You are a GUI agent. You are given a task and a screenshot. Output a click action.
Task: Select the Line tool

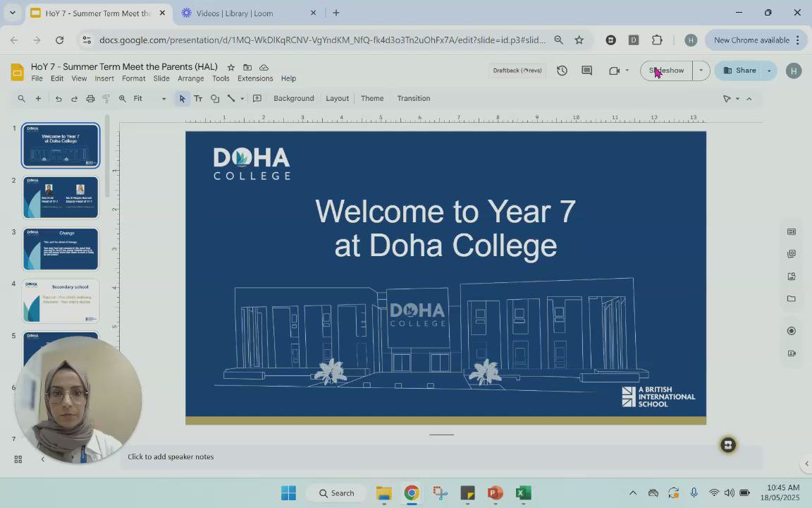point(231,99)
